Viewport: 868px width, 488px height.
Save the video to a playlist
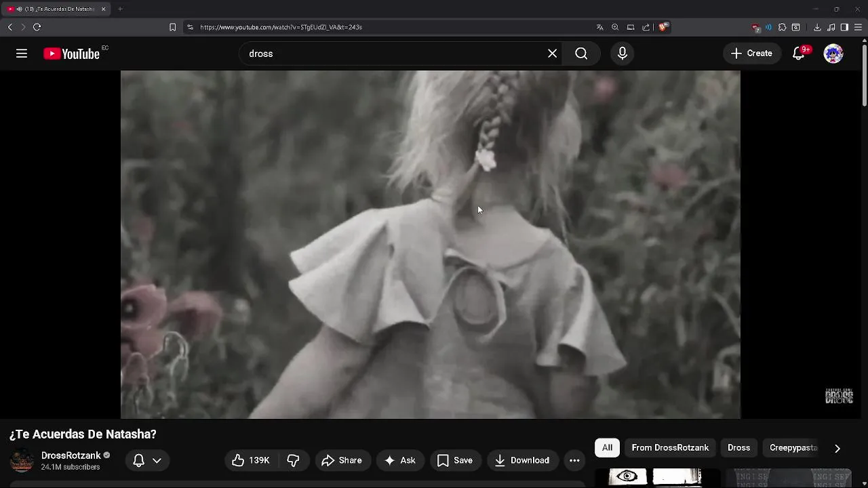455,460
